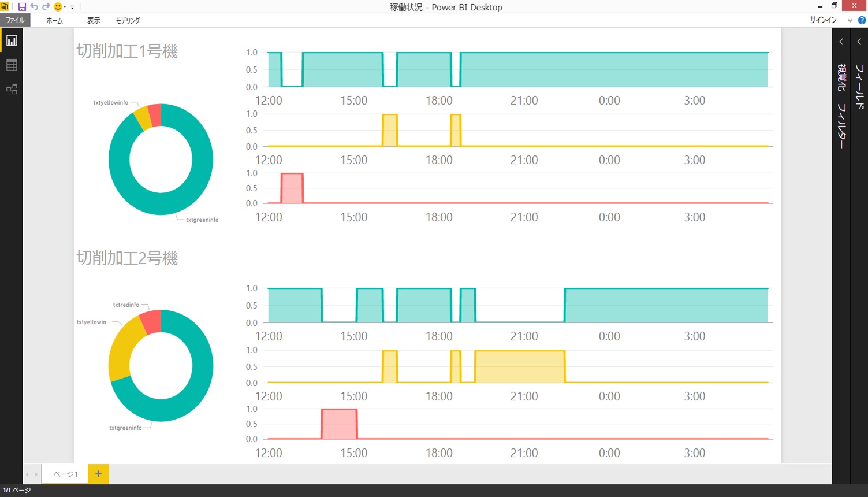This screenshot has height=497, width=868.
Task: Select yellow segment of 2号機 donut chart
Action: click(x=122, y=348)
